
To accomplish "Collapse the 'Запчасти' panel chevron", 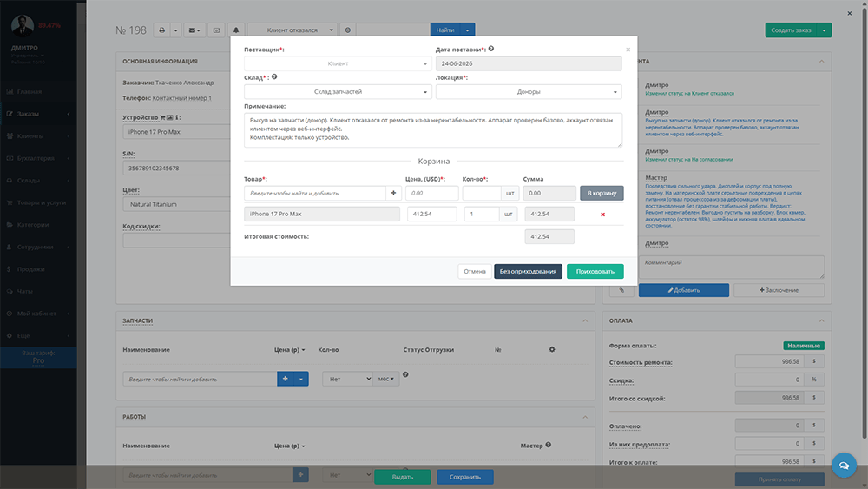I will (x=585, y=320).
